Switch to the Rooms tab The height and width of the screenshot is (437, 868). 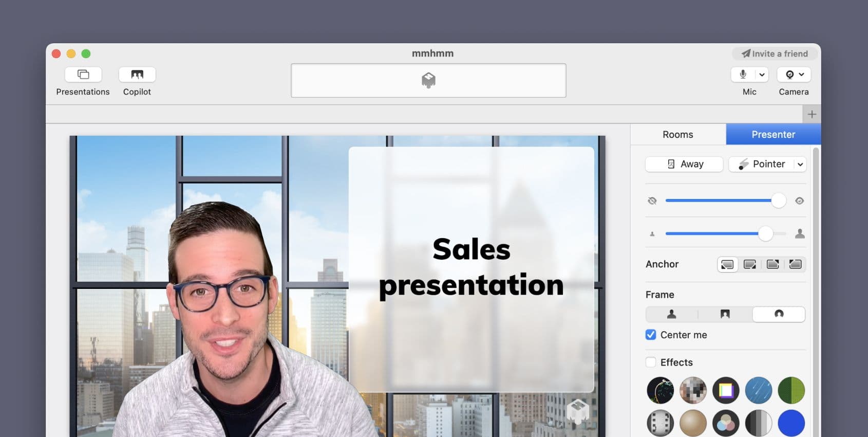click(677, 134)
